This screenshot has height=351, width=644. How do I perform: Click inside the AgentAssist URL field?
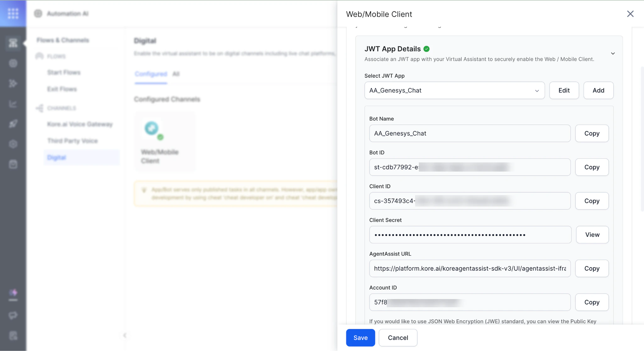pos(470,269)
